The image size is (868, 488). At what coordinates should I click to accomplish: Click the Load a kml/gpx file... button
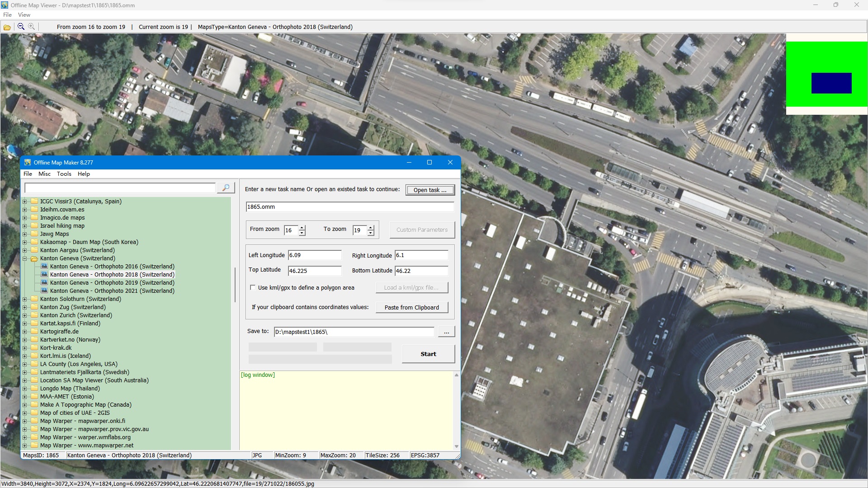[412, 288]
